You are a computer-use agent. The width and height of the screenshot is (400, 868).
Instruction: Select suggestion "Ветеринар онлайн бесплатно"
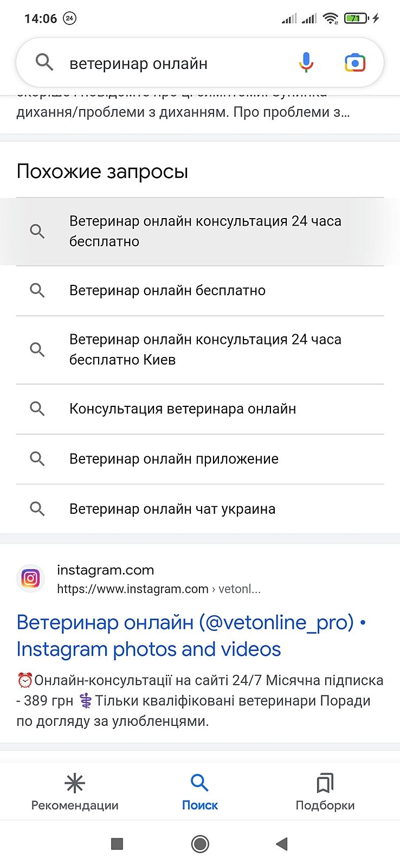click(167, 291)
